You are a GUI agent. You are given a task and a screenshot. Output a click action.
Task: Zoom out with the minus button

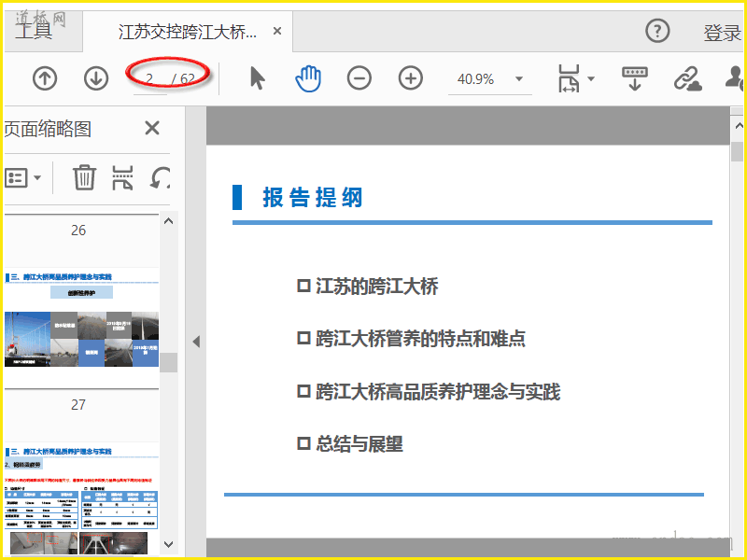point(359,78)
